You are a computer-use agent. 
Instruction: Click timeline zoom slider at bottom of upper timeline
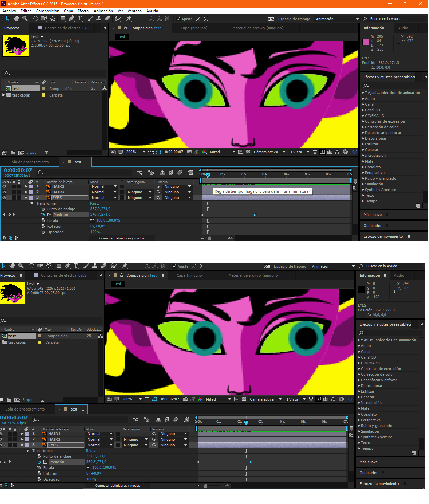pyautogui.click(x=210, y=238)
